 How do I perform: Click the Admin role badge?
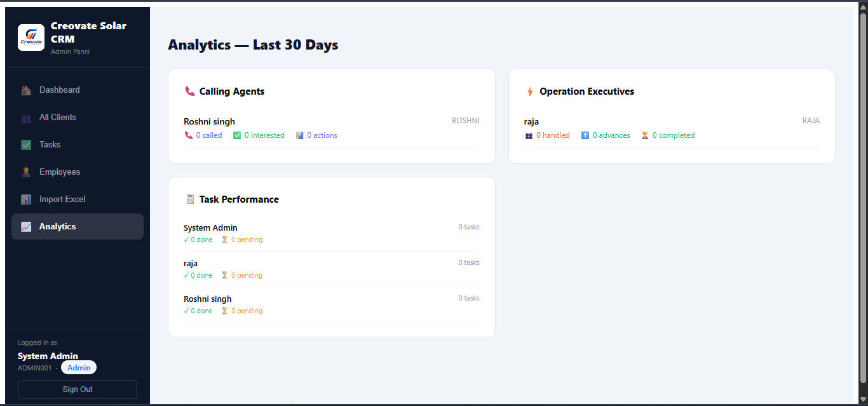pyautogui.click(x=79, y=368)
